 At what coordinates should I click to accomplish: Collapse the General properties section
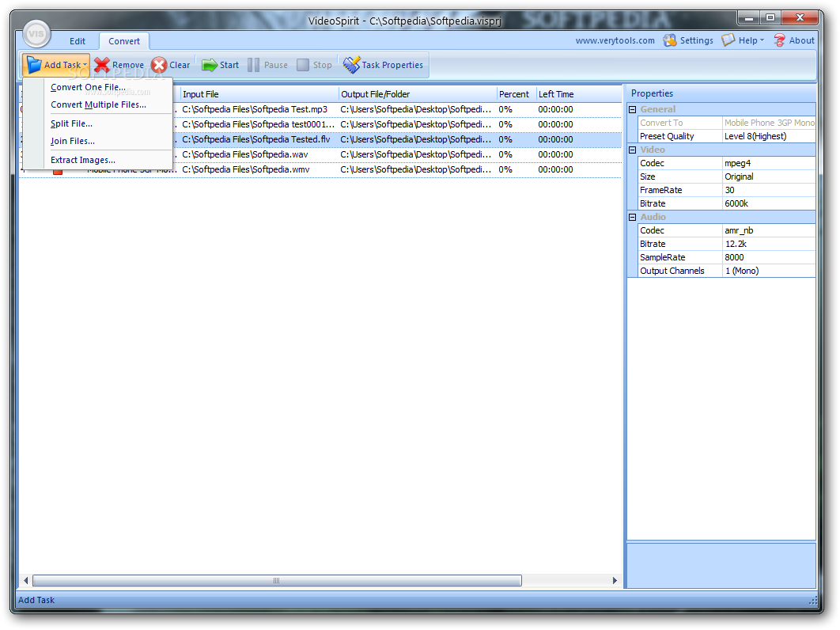pyautogui.click(x=632, y=109)
